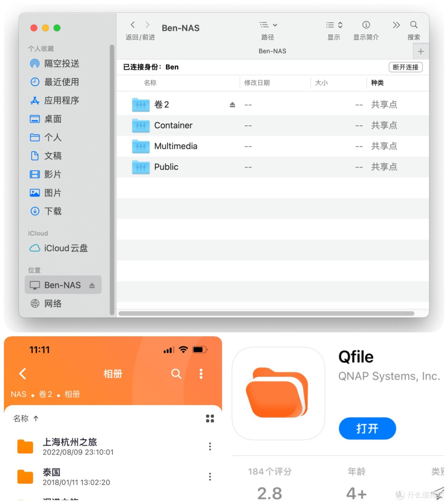This screenshot has height=504, width=448.
Task: Open Downloads (下载) in sidebar
Action: tap(46, 211)
